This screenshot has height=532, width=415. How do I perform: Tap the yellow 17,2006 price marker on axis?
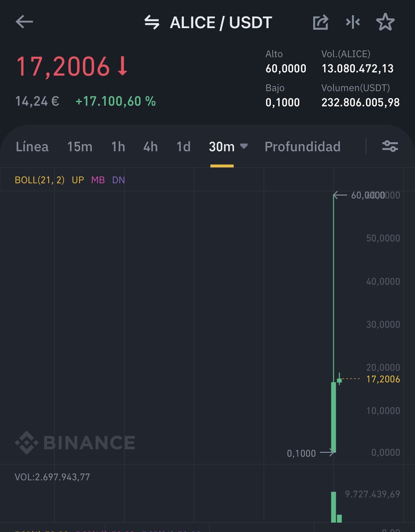point(383,379)
